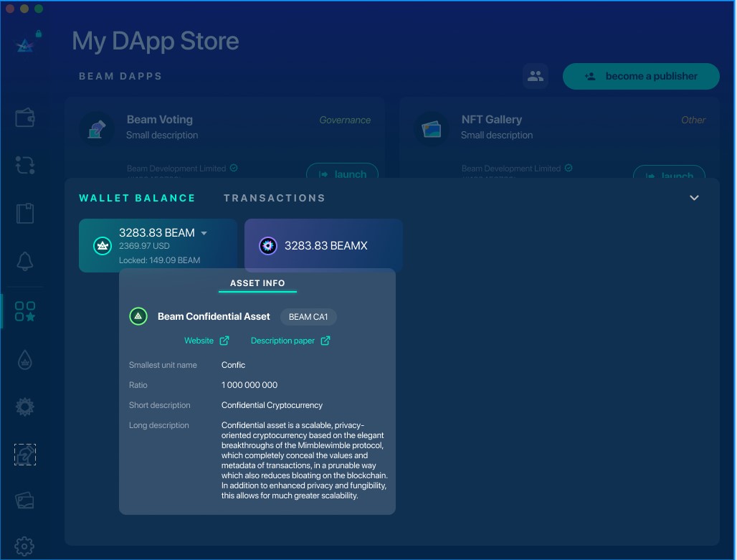Click the BEAM CA1 badge
This screenshot has height=560, width=737.
[x=308, y=316]
